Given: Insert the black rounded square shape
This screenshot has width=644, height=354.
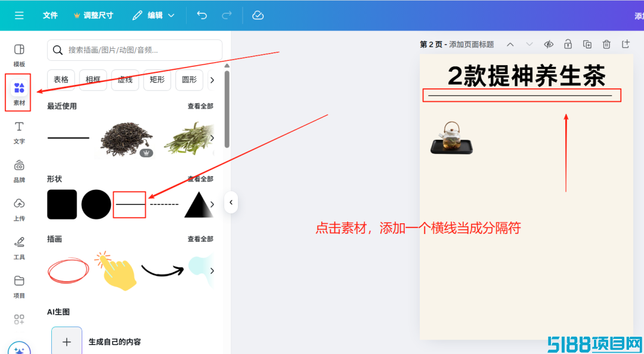Looking at the screenshot, I should [62, 204].
